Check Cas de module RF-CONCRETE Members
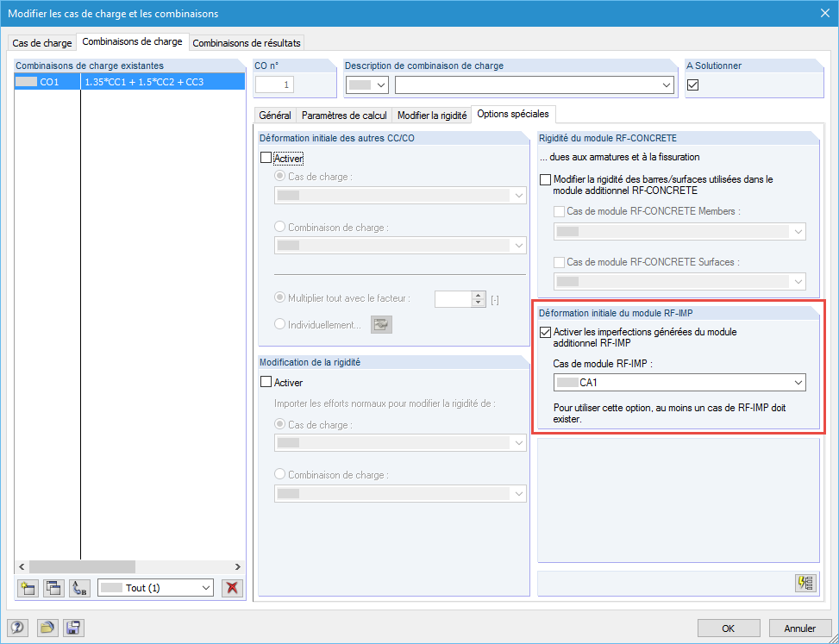The height and width of the screenshot is (644, 839). 559,212
